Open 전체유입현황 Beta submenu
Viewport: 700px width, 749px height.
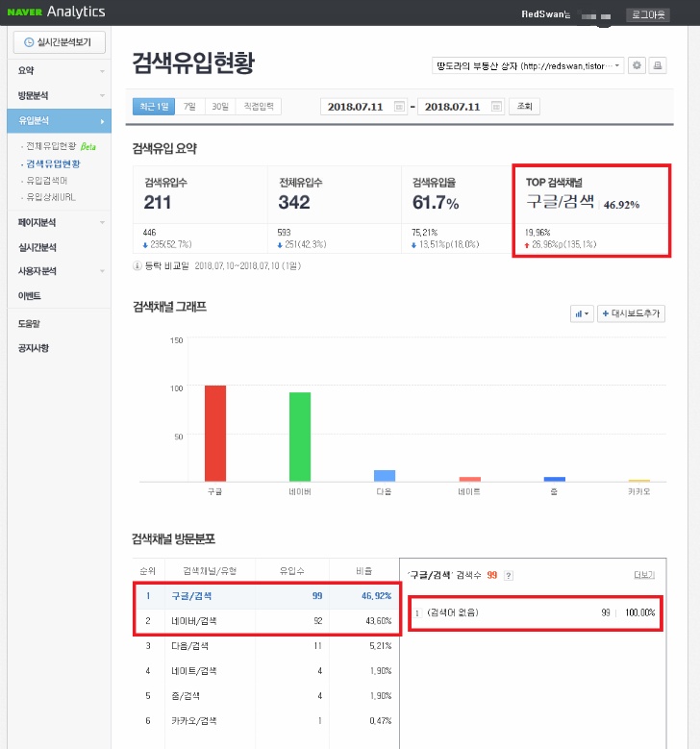point(61,146)
